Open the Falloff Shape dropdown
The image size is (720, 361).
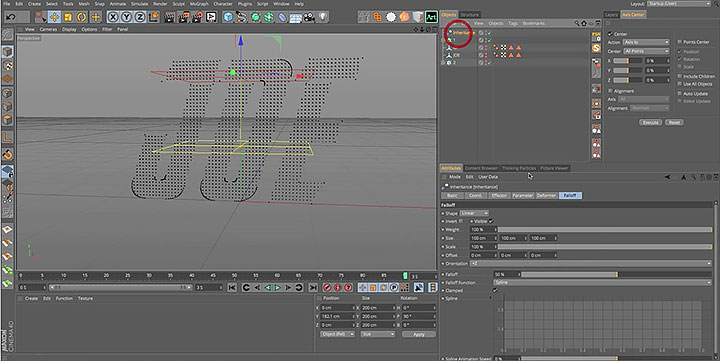point(474,213)
